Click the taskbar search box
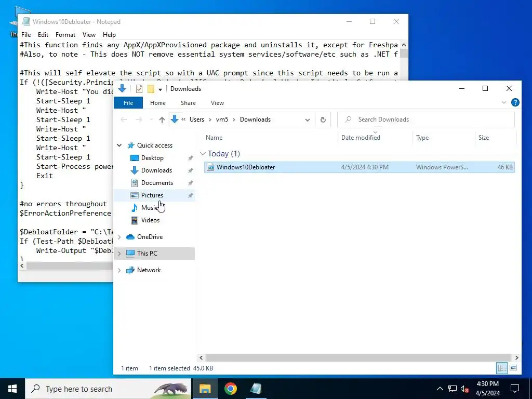Viewport: 532px width, 399px height. (x=108, y=389)
